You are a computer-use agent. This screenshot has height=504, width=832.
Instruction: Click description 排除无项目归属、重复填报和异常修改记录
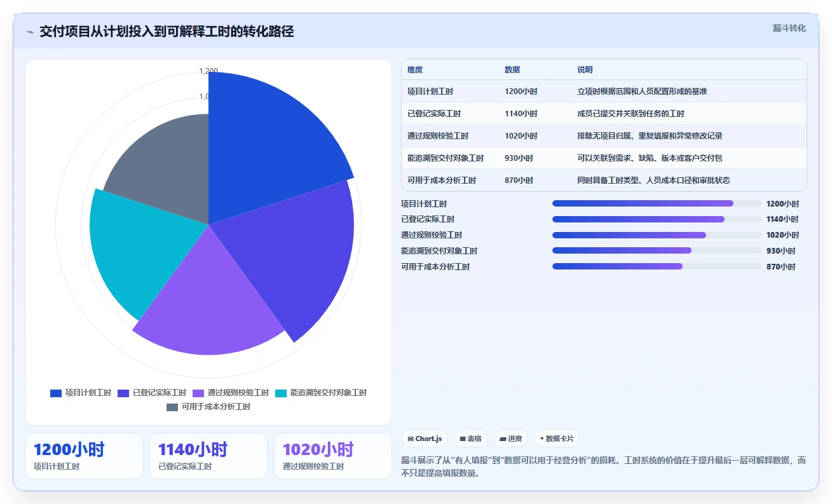[650, 136]
